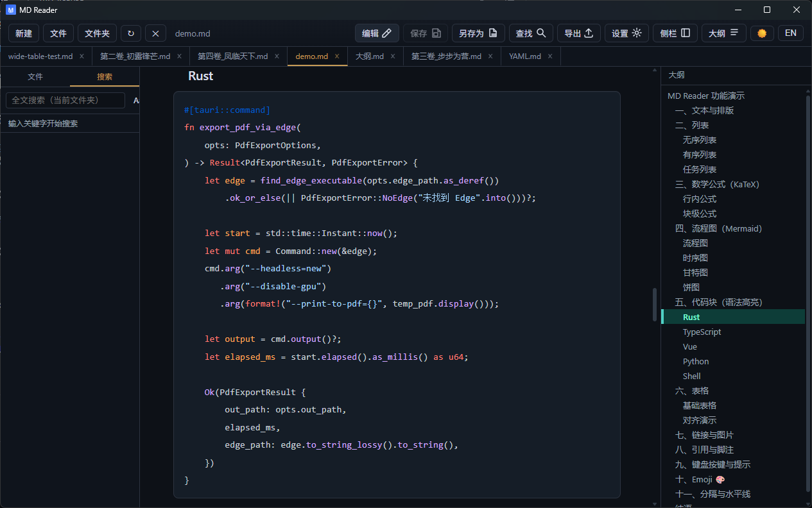Viewport: 812px width, 508px height.
Task: Select 任务列表 in the outline
Action: point(700,169)
